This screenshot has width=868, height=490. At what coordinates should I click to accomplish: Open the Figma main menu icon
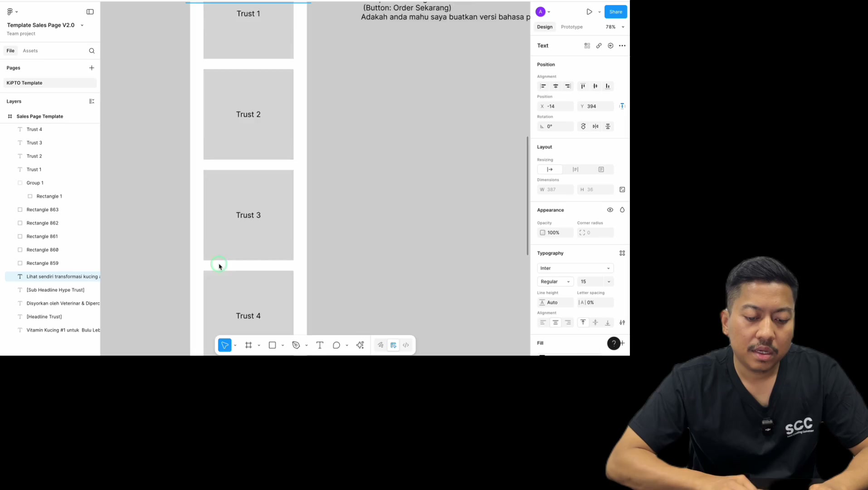click(x=10, y=11)
